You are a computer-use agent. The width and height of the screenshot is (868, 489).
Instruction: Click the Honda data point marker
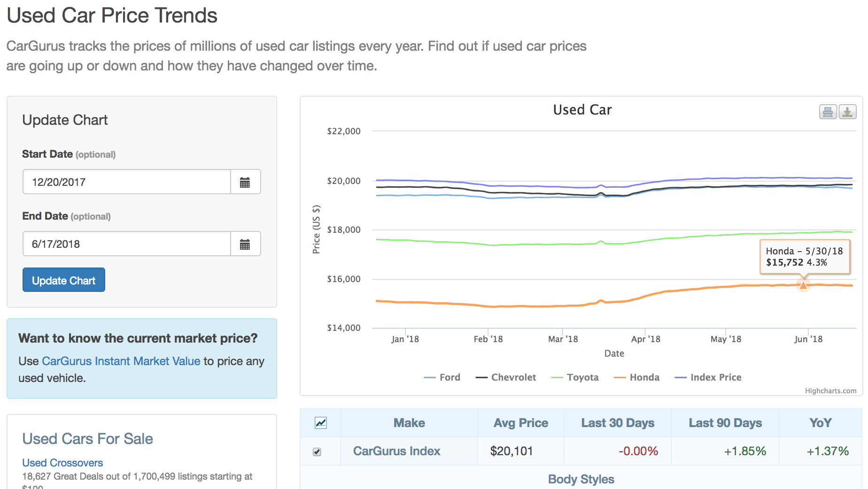click(x=803, y=285)
